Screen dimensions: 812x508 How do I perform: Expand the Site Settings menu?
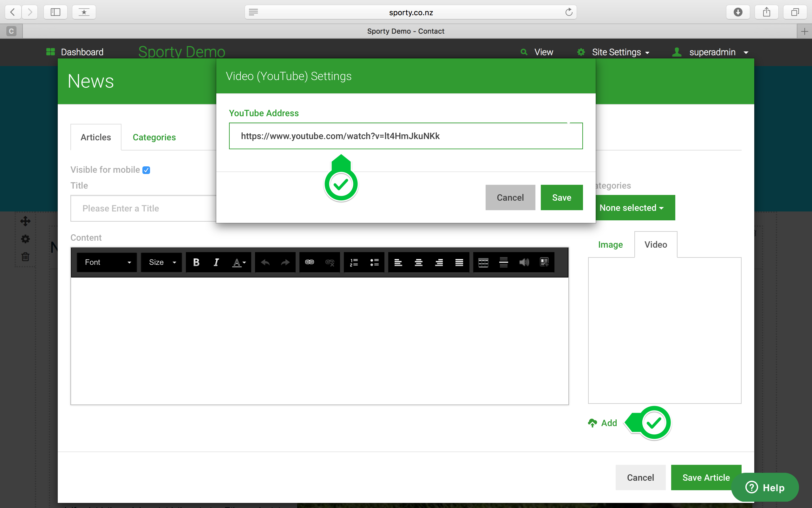613,52
